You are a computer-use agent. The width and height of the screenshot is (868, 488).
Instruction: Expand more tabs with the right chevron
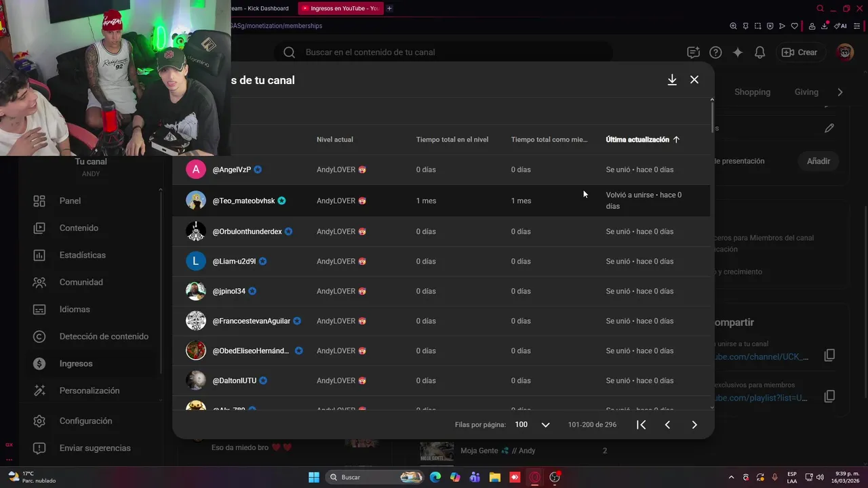840,92
